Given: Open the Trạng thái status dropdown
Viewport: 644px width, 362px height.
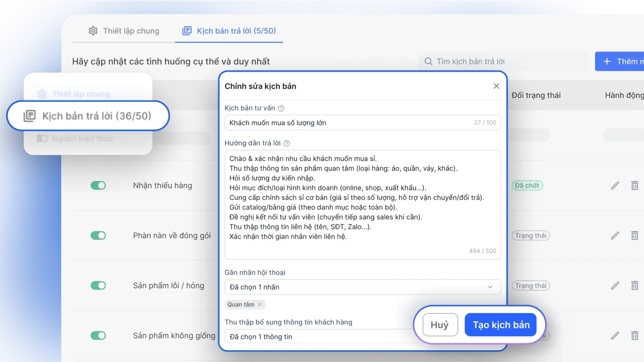Looking at the screenshot, I should click(x=530, y=235).
